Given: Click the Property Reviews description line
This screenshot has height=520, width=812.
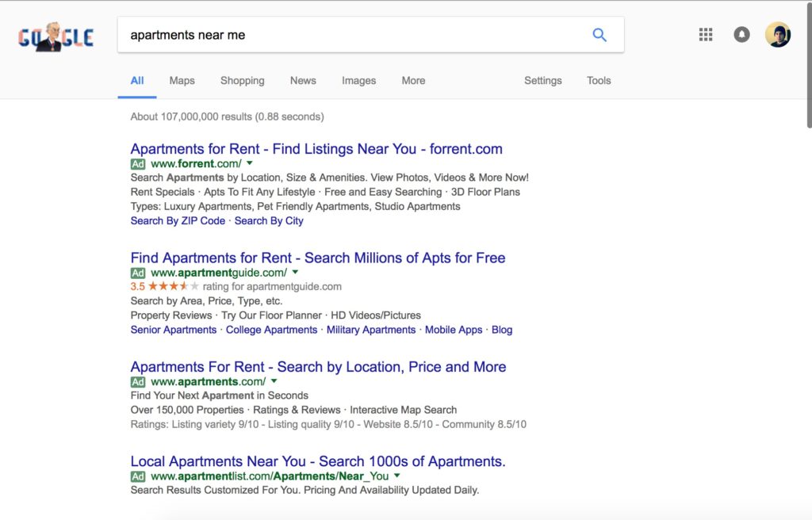Looking at the screenshot, I should (x=275, y=315).
